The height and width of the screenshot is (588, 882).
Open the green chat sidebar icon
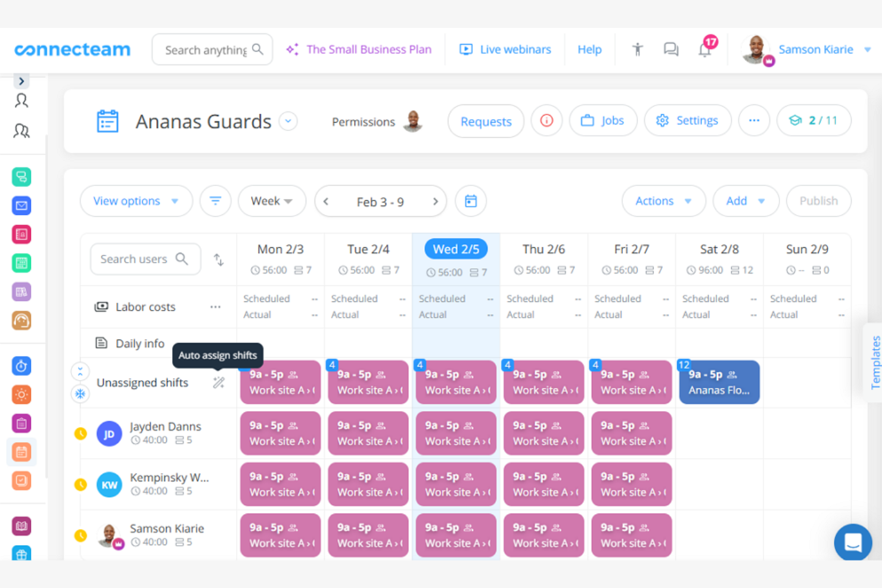(x=21, y=177)
